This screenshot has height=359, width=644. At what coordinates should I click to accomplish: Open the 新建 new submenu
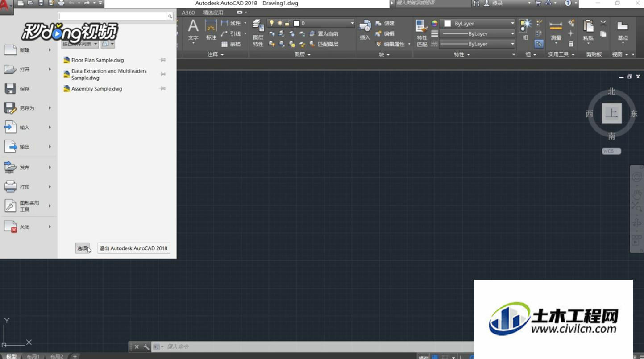28,50
